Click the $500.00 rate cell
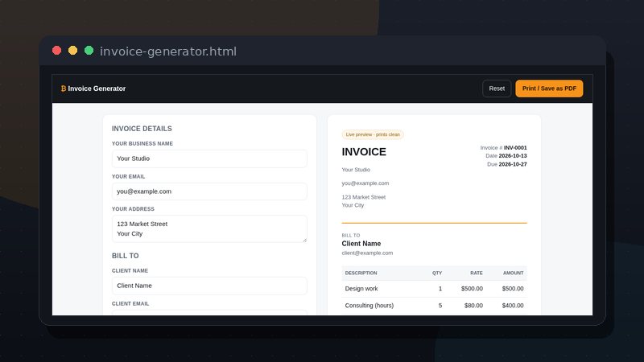The height and width of the screenshot is (362, 644). pos(472,289)
